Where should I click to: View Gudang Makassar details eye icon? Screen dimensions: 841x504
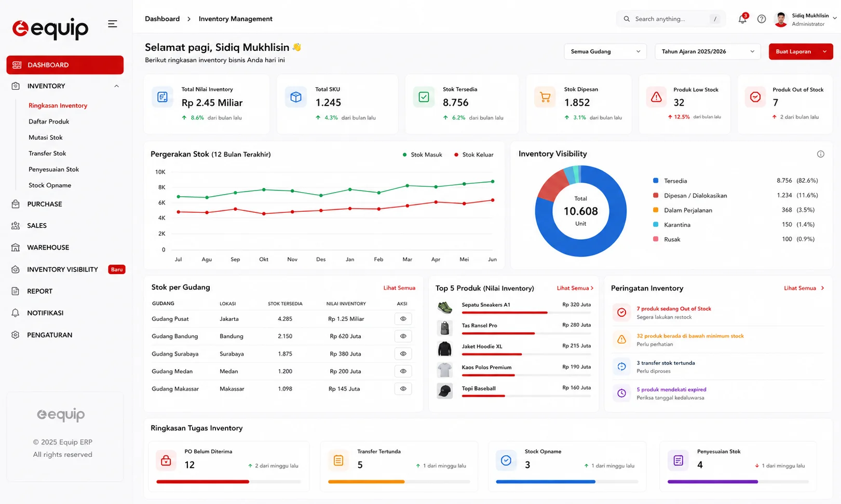[403, 389]
